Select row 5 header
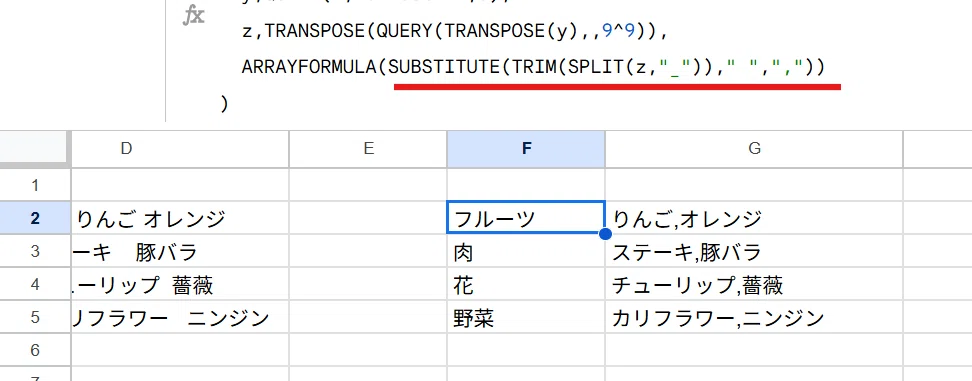Image resolution: width=972 pixels, height=381 pixels. [x=35, y=318]
